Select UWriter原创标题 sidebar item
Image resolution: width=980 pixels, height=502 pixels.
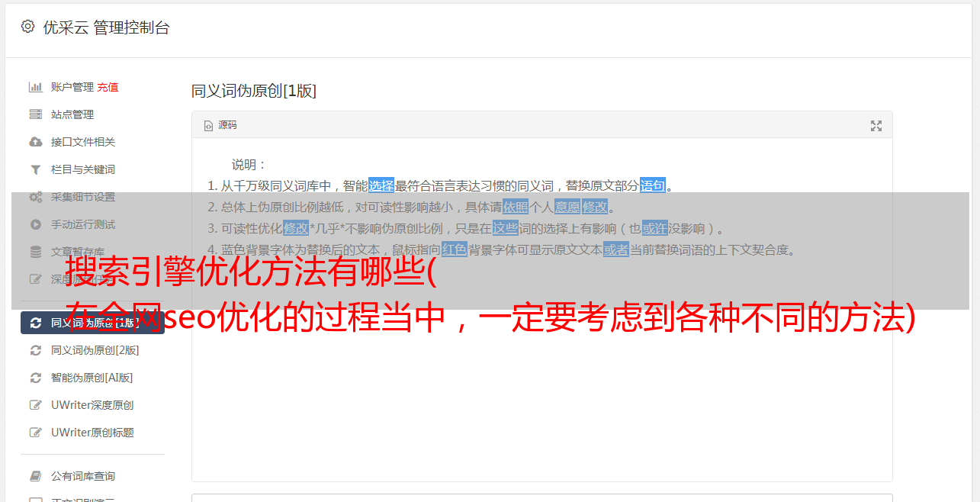tap(92, 433)
